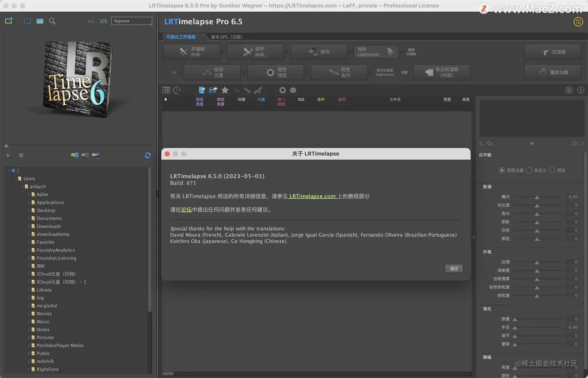Click the play button in preview panel
This screenshot has height=378, width=588.
(8, 156)
